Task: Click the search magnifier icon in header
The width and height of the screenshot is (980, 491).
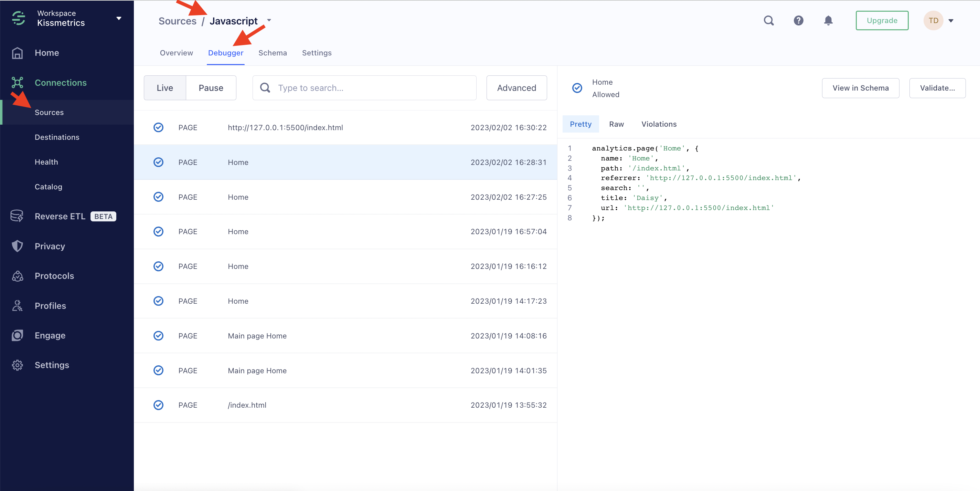Action: point(768,21)
